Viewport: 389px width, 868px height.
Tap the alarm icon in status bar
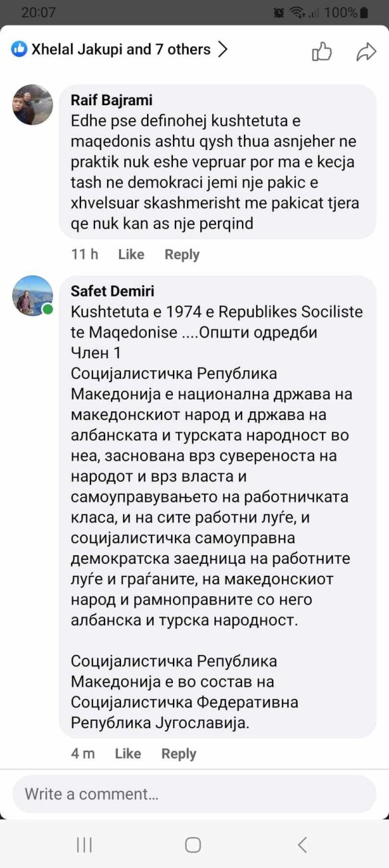279,12
